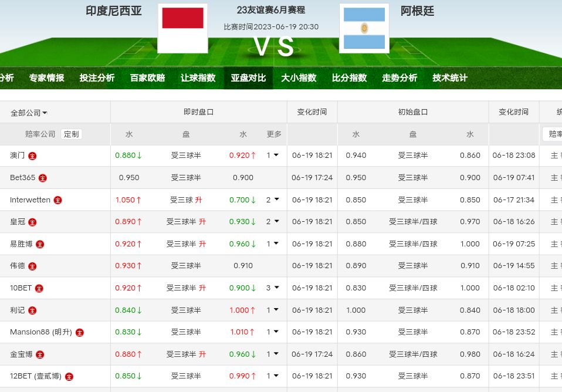Expand the 10BET row's more dropdown
Viewport: 562px width, 392px height.
pos(273,288)
